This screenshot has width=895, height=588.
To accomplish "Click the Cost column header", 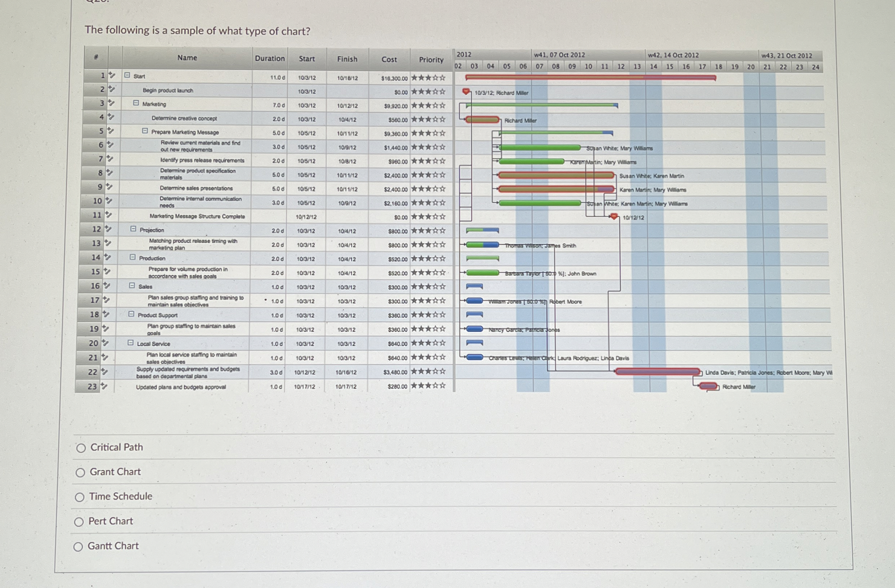I will click(389, 59).
